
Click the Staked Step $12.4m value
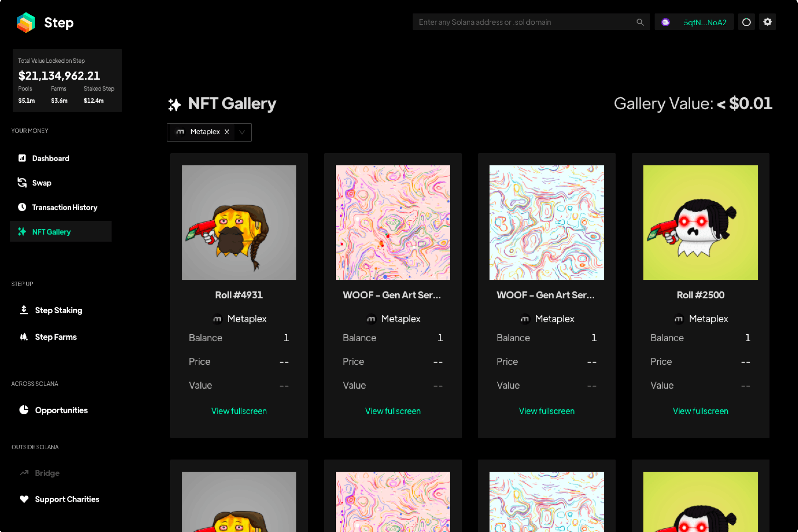[x=94, y=101]
